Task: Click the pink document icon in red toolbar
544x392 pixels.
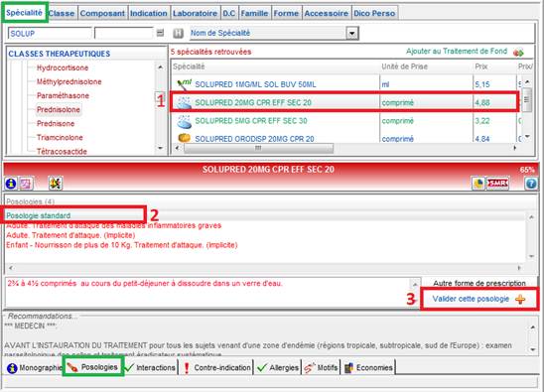Action: pos(26,184)
